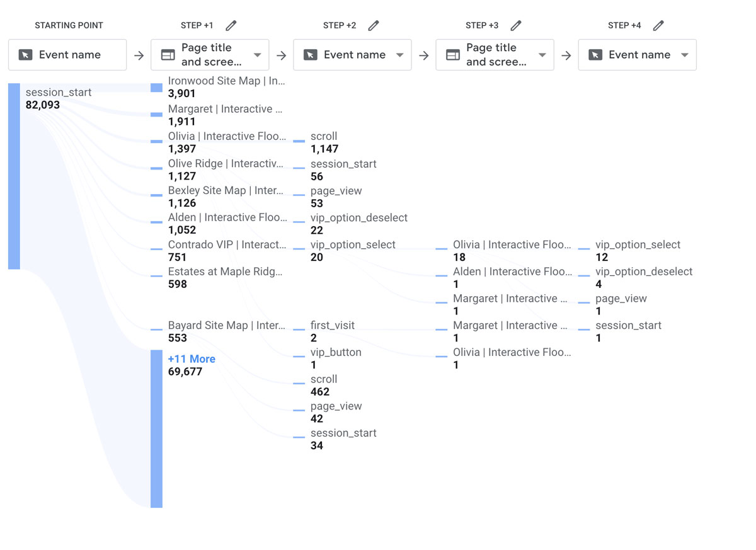Open Step +2 Event name dropdown

[352, 55]
